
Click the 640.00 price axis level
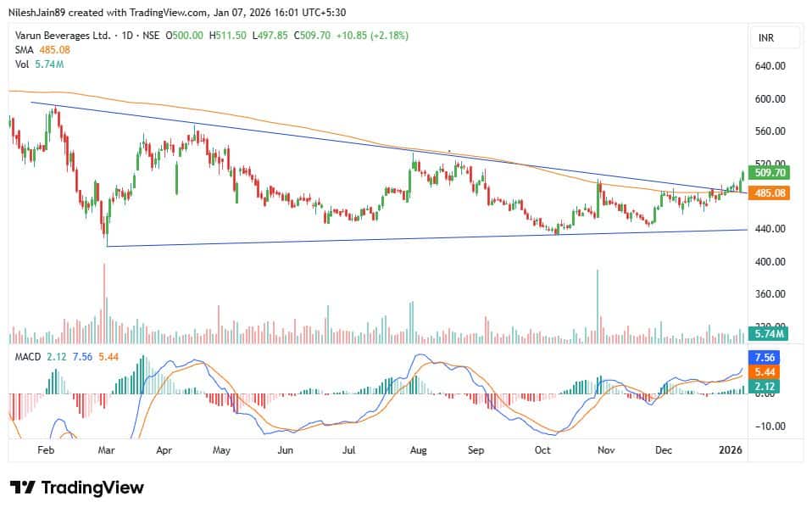pos(770,66)
